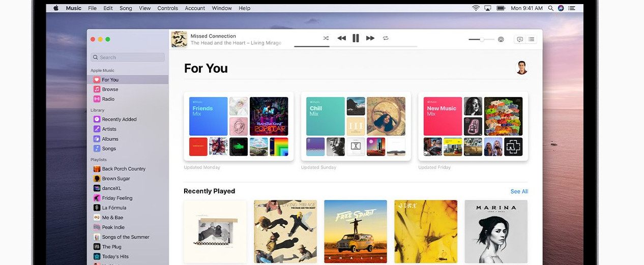Click See All for Recently Played
This screenshot has height=265, width=644.
519,191
